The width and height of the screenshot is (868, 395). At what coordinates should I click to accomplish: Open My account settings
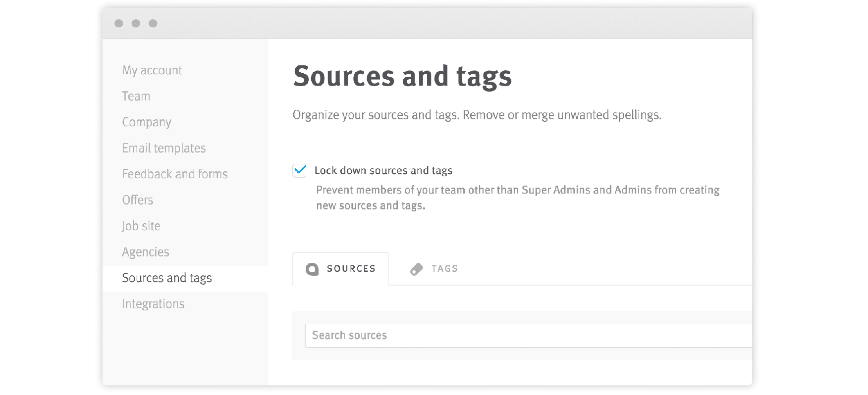152,70
